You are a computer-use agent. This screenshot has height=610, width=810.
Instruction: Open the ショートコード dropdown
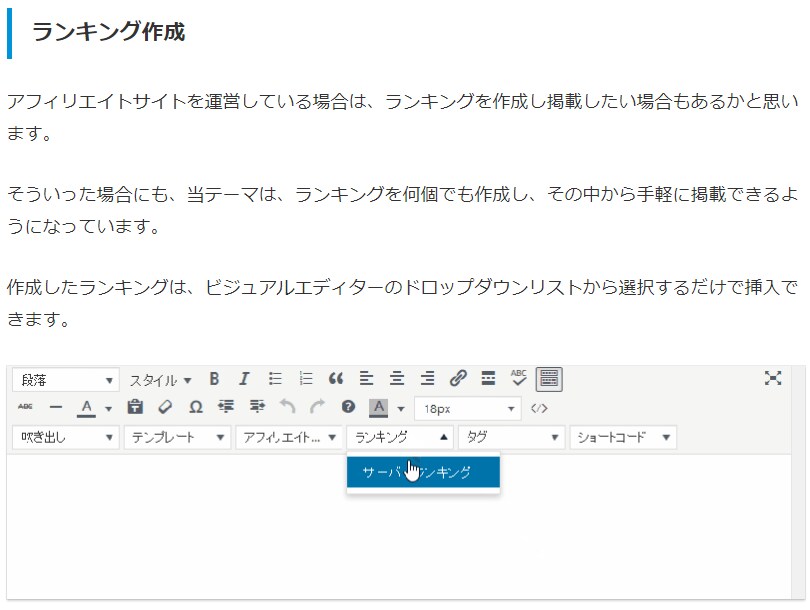(x=624, y=437)
